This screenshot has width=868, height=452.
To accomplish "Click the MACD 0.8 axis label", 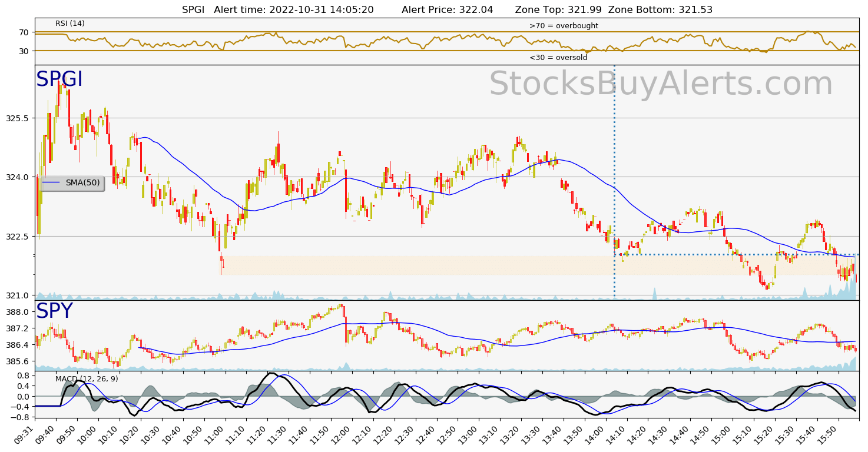I will click(23, 375).
